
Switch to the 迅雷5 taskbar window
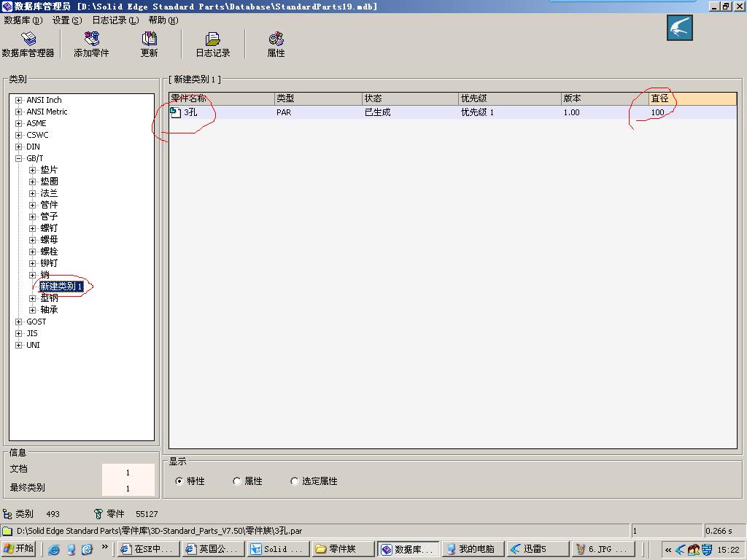[x=538, y=549]
